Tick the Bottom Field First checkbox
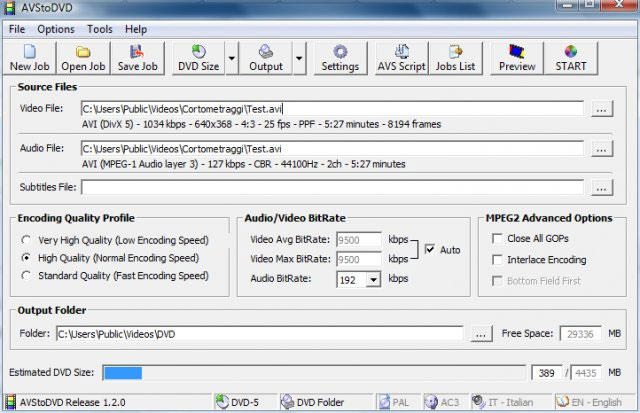Screen dimensions: 640x413 click(497, 281)
